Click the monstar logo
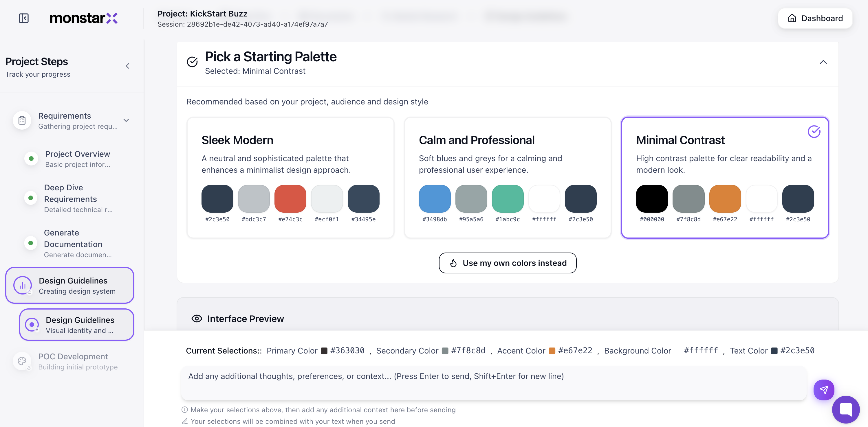 (84, 18)
